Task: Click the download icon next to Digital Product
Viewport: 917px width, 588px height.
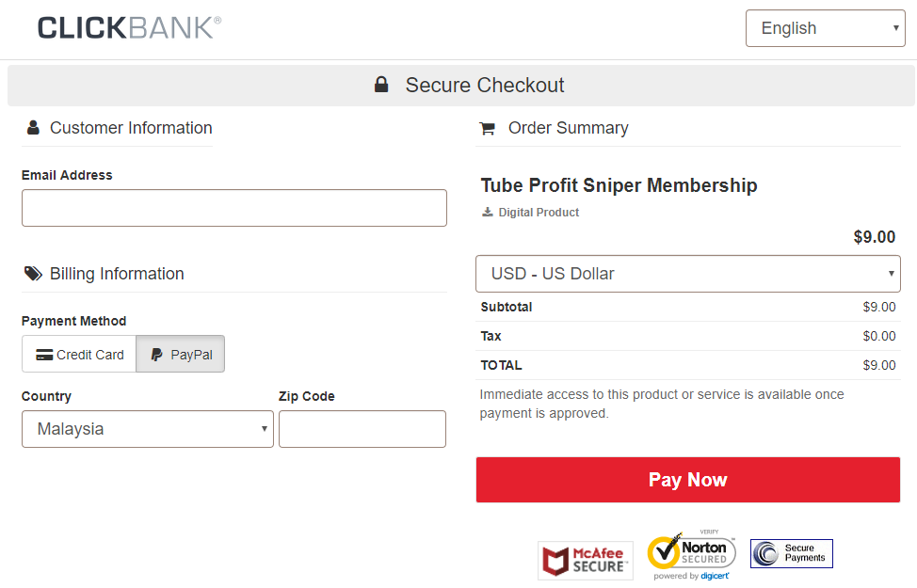Action: (x=487, y=213)
